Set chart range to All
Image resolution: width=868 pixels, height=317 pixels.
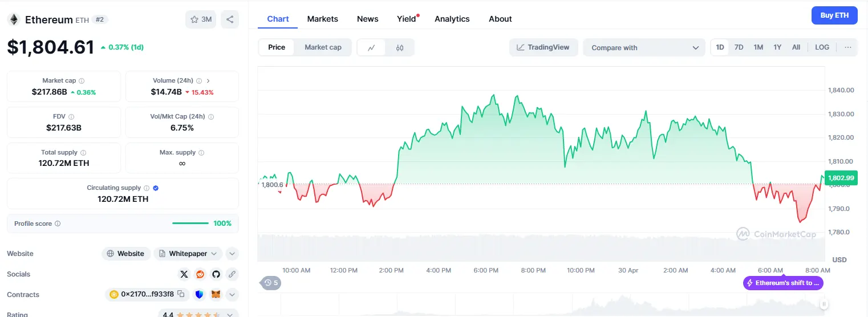796,47
